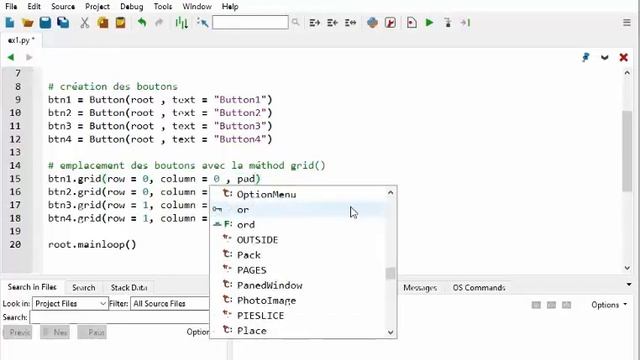This screenshot has width=640, height=360.
Task: Close the editor with the red X
Action: tap(623, 57)
